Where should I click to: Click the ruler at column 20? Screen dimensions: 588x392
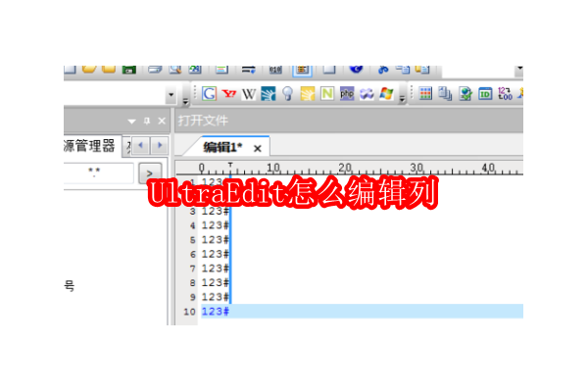tap(345, 168)
